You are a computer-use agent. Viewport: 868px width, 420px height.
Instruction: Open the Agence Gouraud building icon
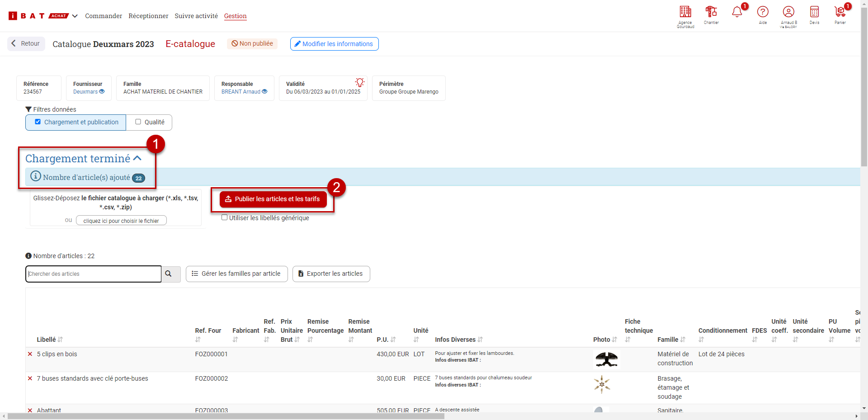pyautogui.click(x=685, y=12)
